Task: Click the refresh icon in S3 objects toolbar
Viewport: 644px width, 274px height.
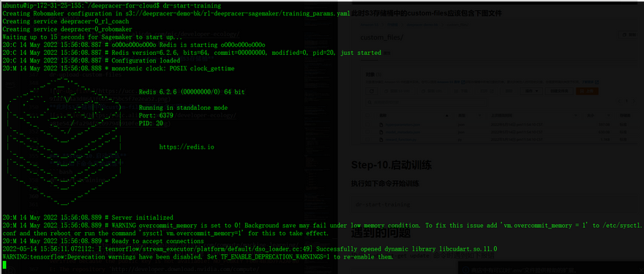Action: 372,91
